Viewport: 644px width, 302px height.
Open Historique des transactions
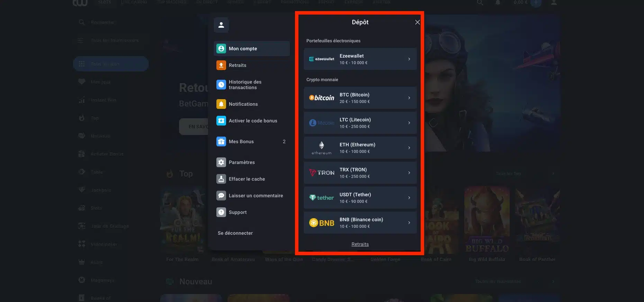252,85
